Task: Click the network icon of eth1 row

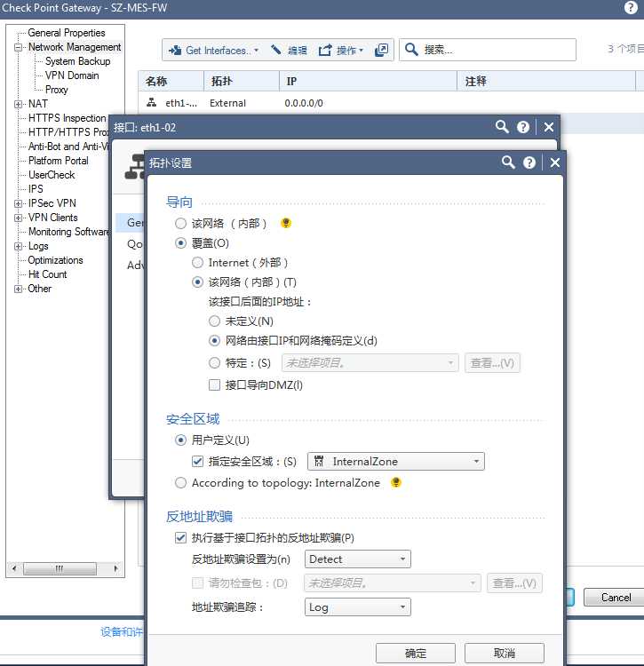Action: pyautogui.click(x=151, y=102)
